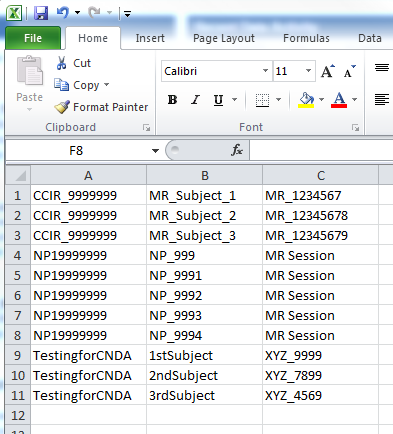The width and height of the screenshot is (393, 434).
Task: Undo the last action
Action: 63,13
